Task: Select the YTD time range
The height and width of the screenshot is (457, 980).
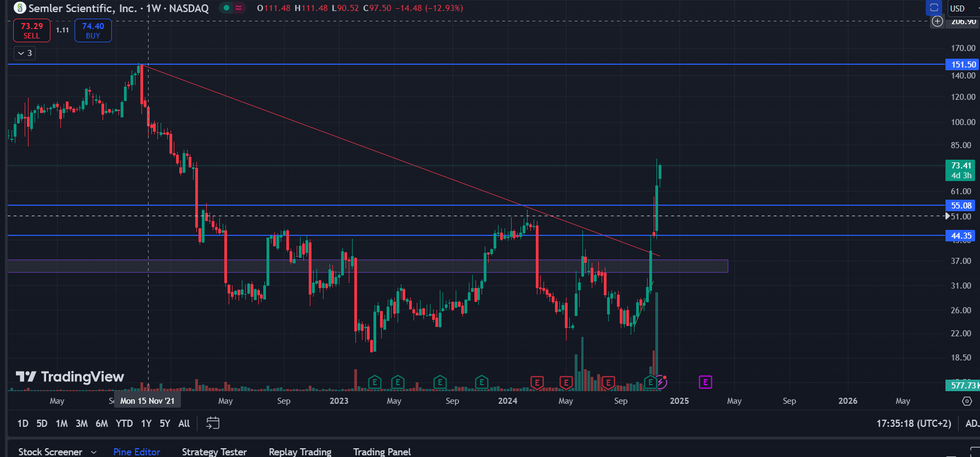Action: tap(124, 424)
